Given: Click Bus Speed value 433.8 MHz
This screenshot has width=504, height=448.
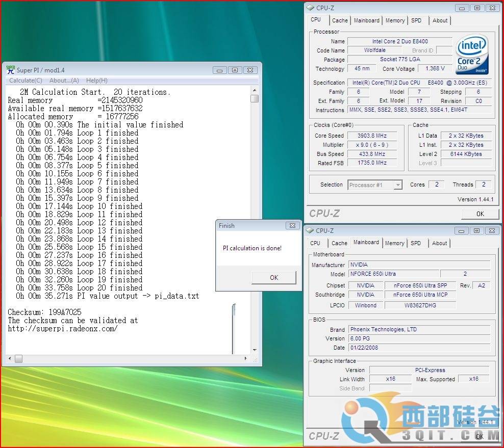Looking at the screenshot, I should (x=372, y=154).
